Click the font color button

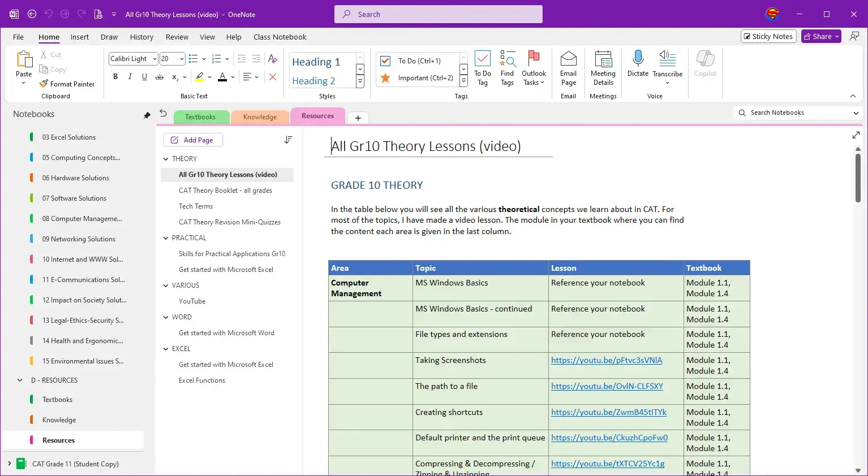tap(222, 77)
